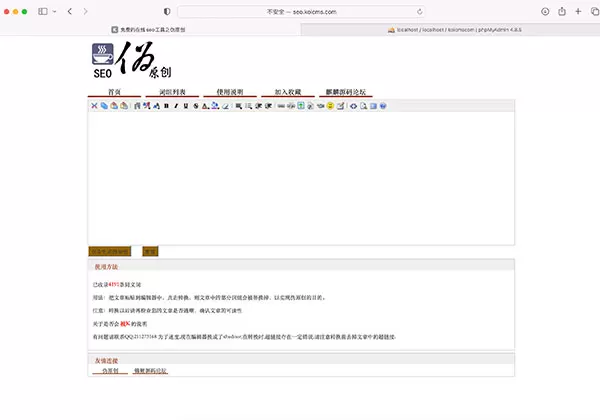Toggle Underline formatting in the editor
600x420 pixels.
186,106
